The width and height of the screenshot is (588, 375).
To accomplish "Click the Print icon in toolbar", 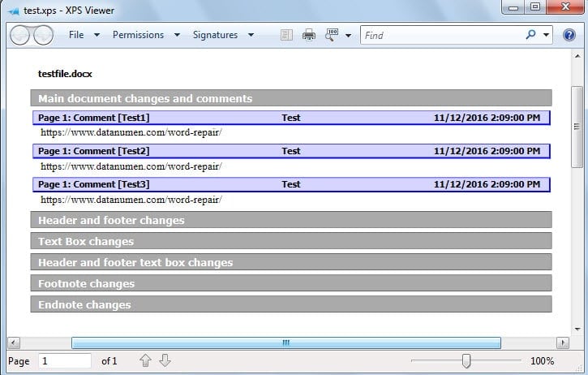I will tap(308, 35).
